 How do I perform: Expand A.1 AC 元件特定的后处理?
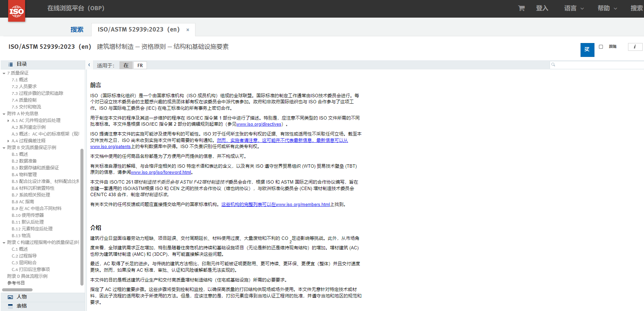click(x=8, y=121)
